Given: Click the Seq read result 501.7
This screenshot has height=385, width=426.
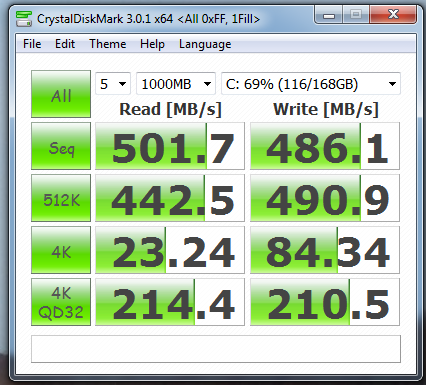Looking at the screenshot, I should [170, 146].
